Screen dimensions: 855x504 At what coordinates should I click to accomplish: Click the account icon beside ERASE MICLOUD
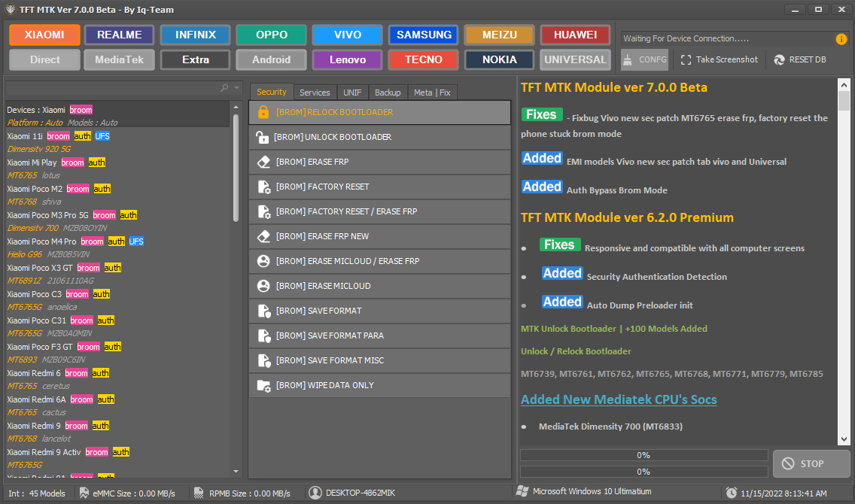pyautogui.click(x=263, y=286)
